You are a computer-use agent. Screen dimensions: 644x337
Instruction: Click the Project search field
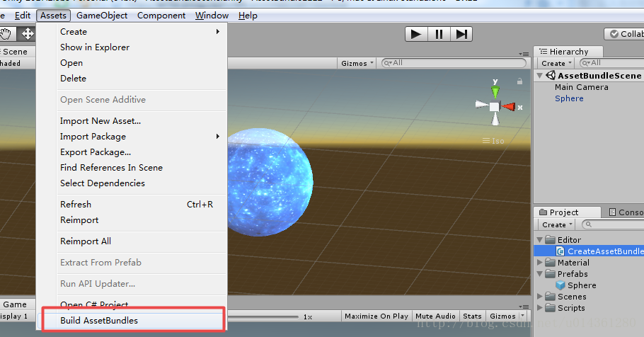(x=612, y=224)
